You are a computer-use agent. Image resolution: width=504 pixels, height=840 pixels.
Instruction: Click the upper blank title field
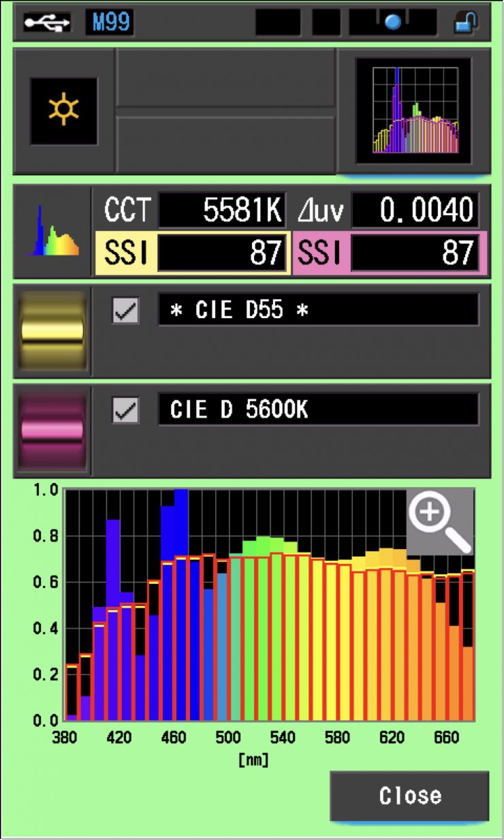click(226, 78)
